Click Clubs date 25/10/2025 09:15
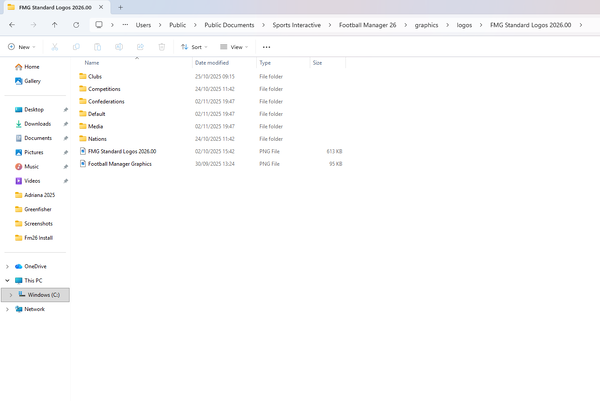Viewport: 600px width, 401px height. pos(215,77)
